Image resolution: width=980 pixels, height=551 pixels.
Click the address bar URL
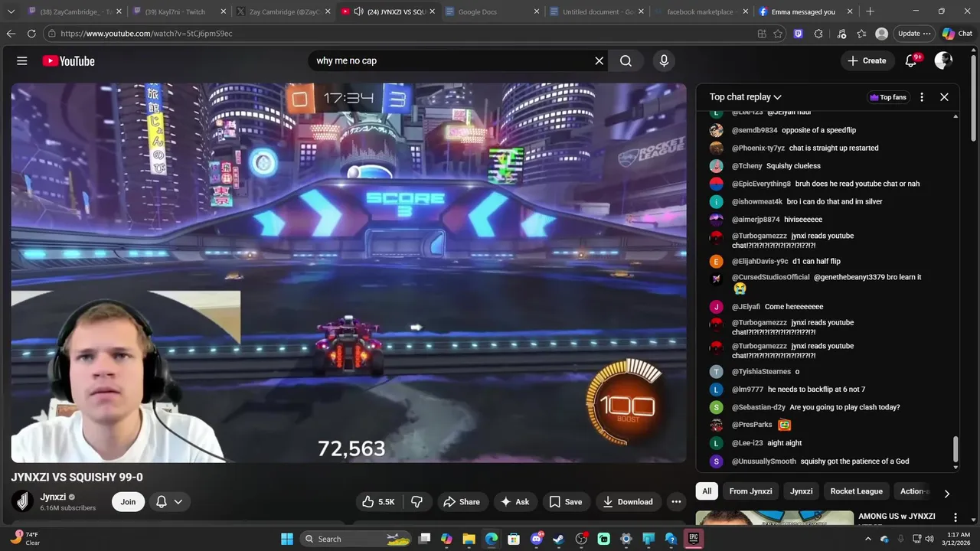coord(146,34)
